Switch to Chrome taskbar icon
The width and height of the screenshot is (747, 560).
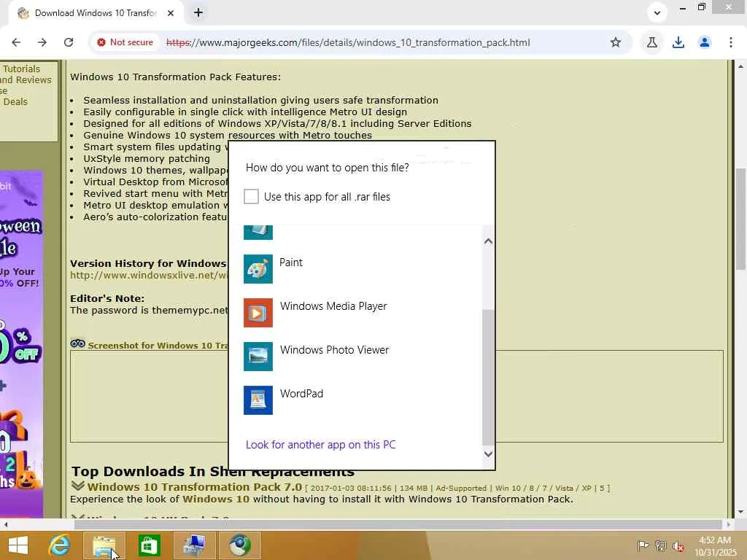(x=239, y=545)
